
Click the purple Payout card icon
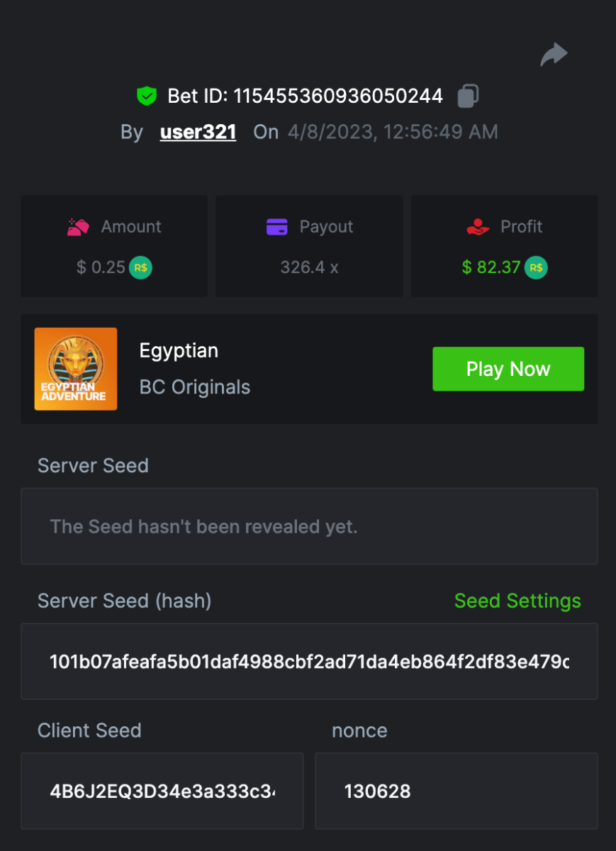coord(276,227)
